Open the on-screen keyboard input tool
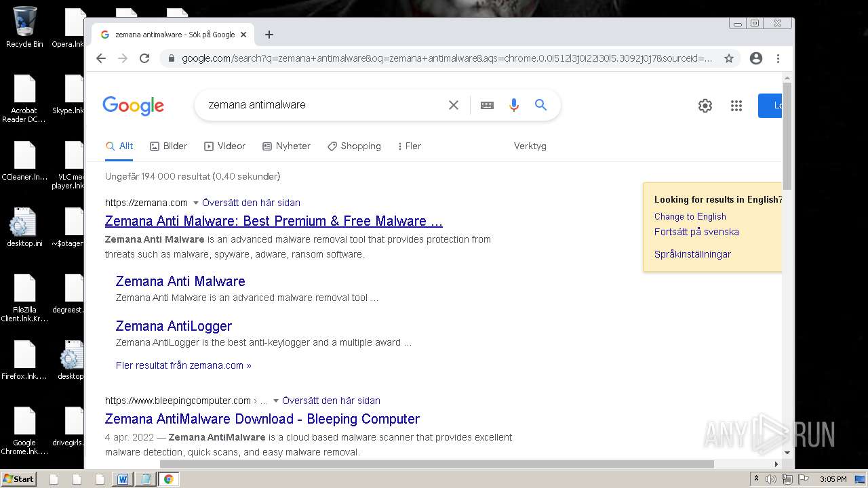The width and height of the screenshot is (868, 488). pos(487,105)
